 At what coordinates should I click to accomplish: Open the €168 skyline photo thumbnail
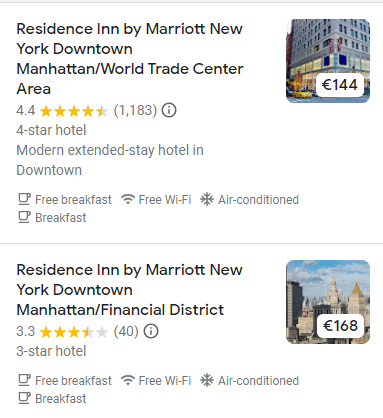click(x=328, y=302)
